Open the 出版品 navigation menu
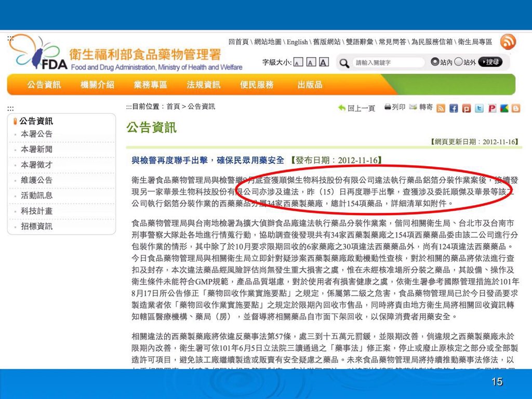This screenshot has height=399, width=532. pyautogui.click(x=310, y=85)
